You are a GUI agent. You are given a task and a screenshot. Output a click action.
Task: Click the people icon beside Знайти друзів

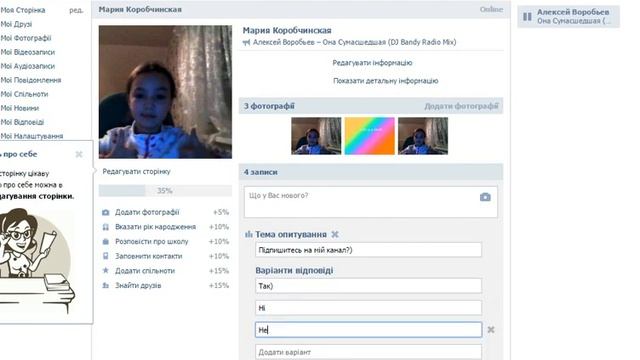106,285
